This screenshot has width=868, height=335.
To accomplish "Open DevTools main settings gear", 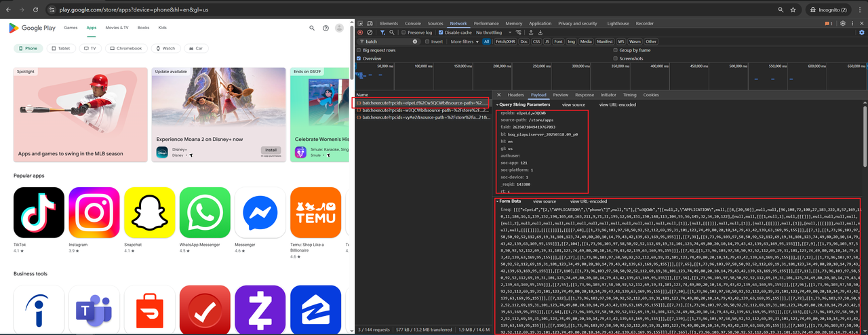I will pos(843,23).
